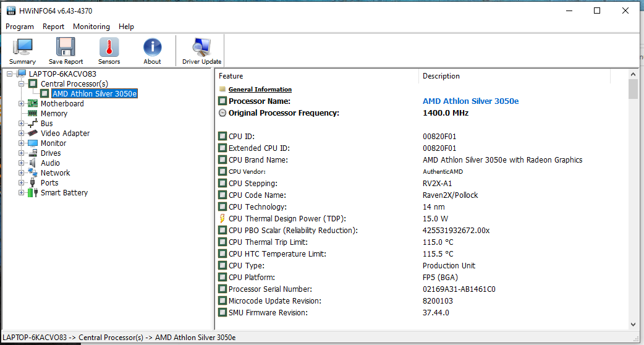The image size is (644, 345).
Task: Collapse the Central Processor(s) node
Action: click(x=22, y=84)
